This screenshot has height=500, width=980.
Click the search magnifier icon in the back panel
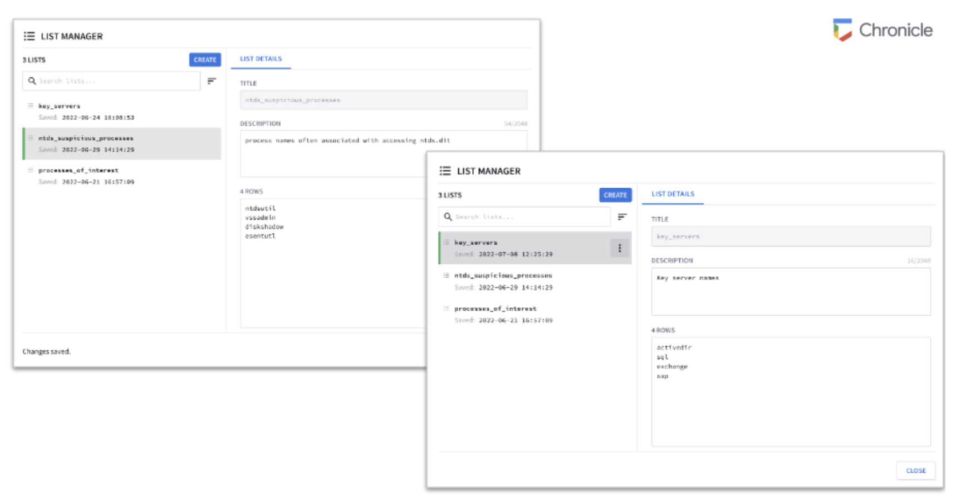[x=32, y=81]
